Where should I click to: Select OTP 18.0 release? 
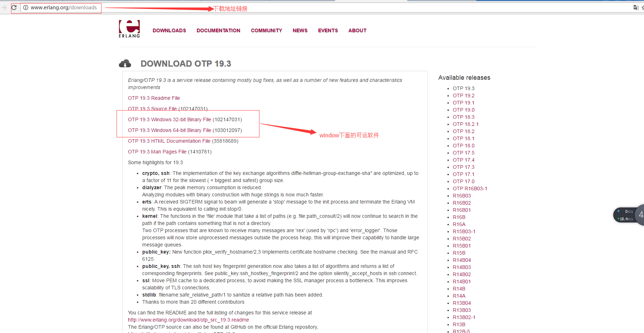[x=464, y=146]
